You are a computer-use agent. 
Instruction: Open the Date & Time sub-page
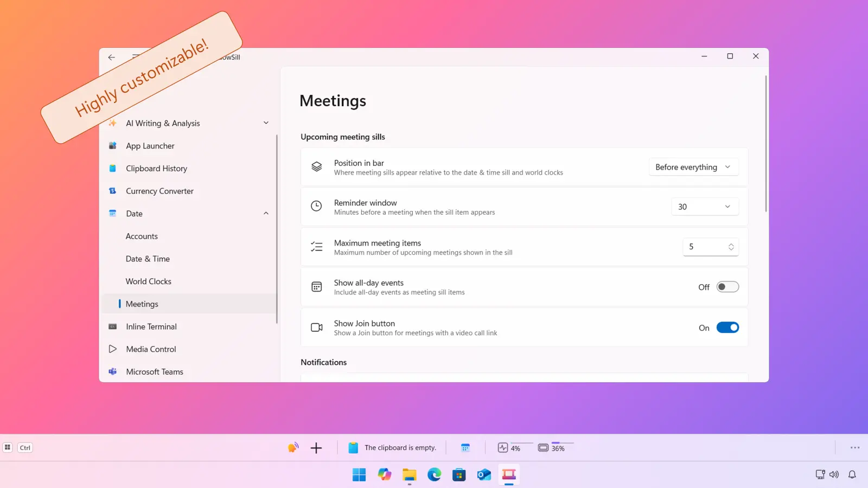(x=189, y=259)
